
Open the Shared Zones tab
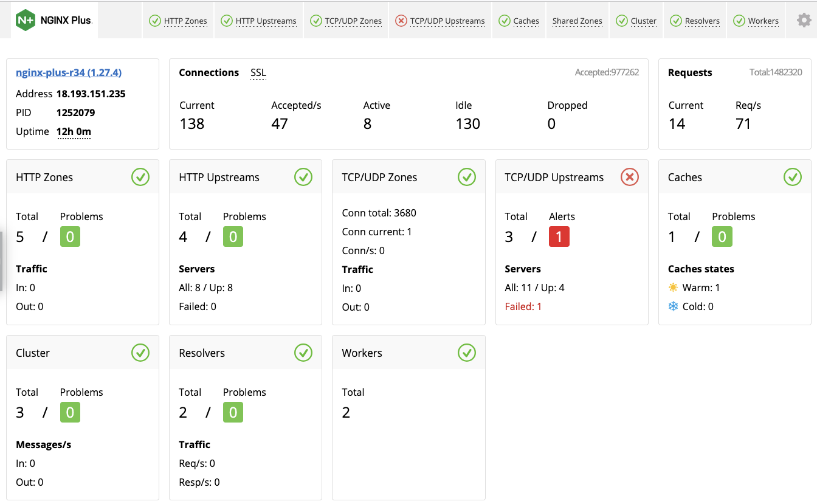coord(577,21)
